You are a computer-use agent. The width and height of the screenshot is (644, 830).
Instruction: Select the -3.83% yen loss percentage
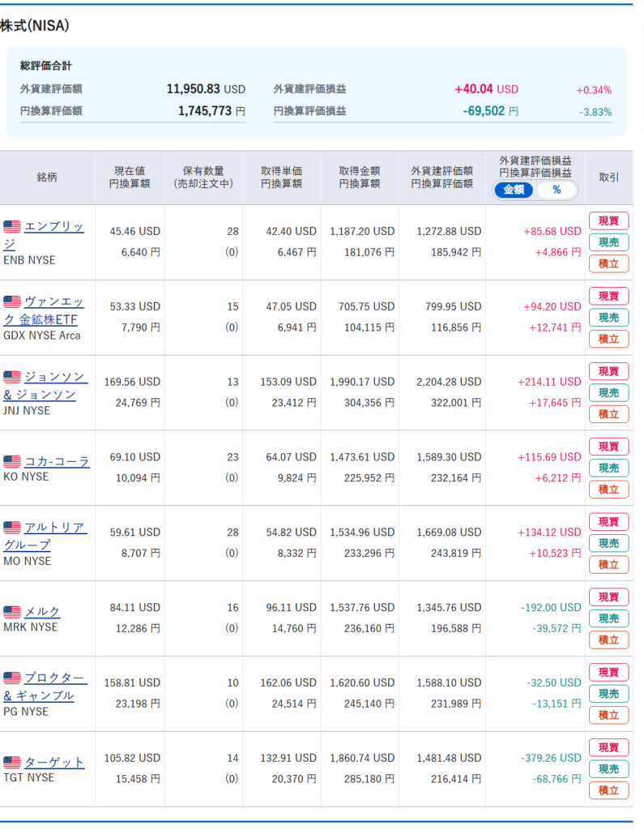tap(595, 112)
